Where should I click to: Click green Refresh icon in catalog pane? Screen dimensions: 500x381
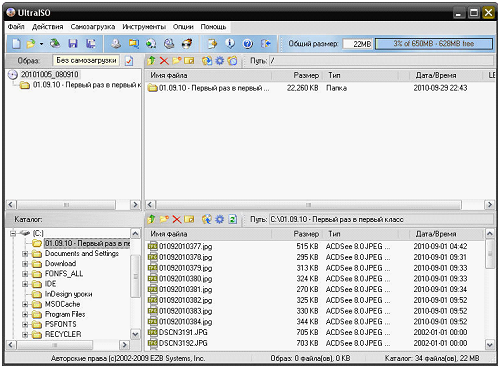233,219
